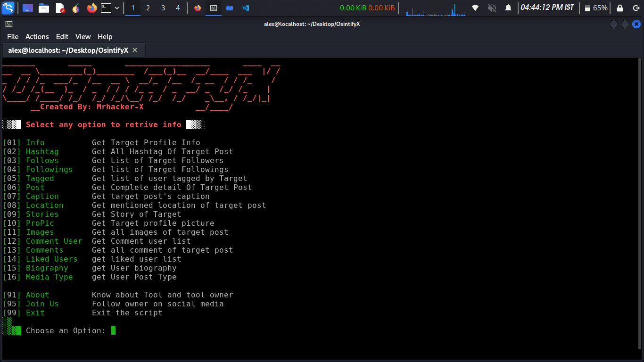Open the text editor from the taskbar
Viewport: 644px width, 362px height.
pos(61,8)
